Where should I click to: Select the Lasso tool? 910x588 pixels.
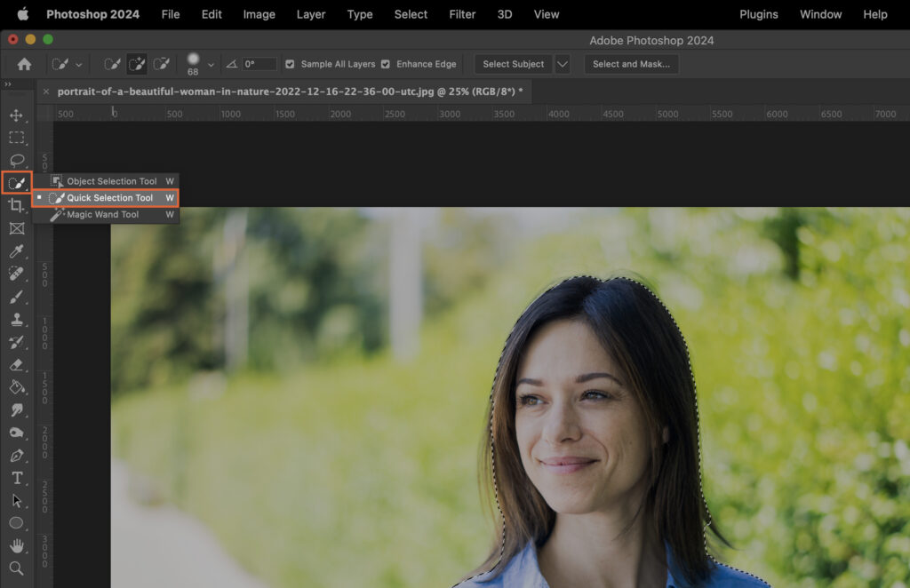click(x=16, y=160)
